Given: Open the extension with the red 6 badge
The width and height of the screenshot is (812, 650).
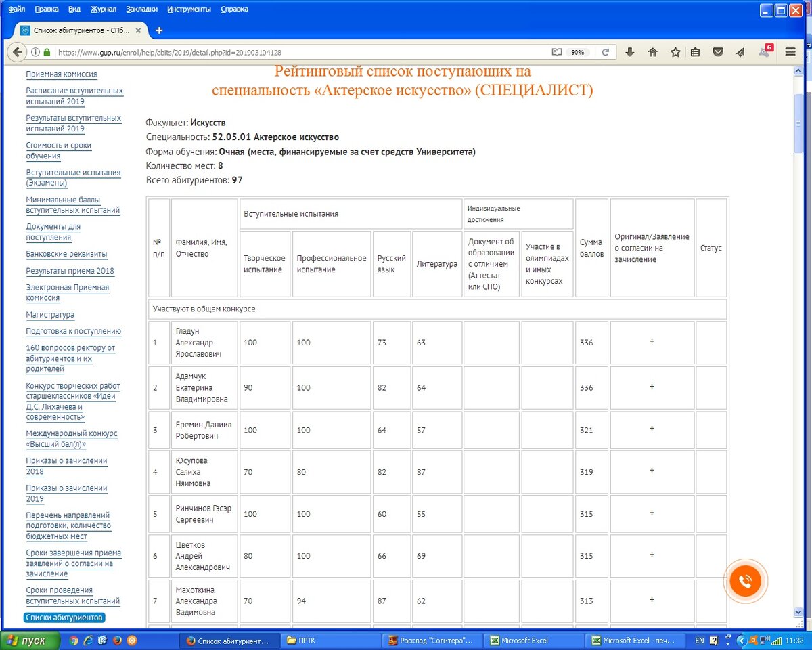Looking at the screenshot, I should tap(765, 51).
